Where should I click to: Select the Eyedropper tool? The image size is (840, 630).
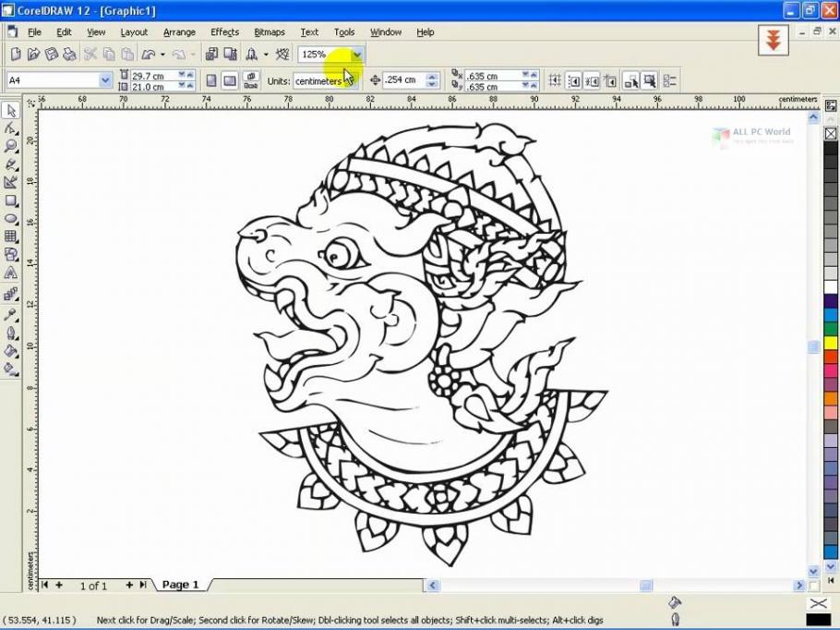click(x=11, y=315)
